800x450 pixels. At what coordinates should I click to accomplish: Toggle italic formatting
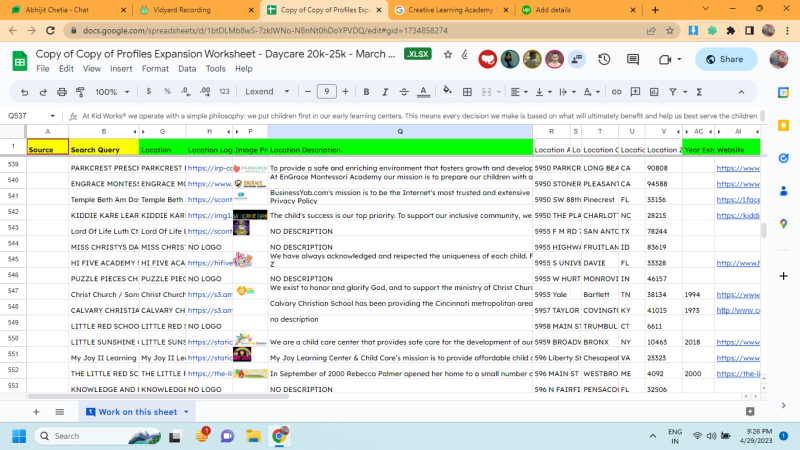385,92
